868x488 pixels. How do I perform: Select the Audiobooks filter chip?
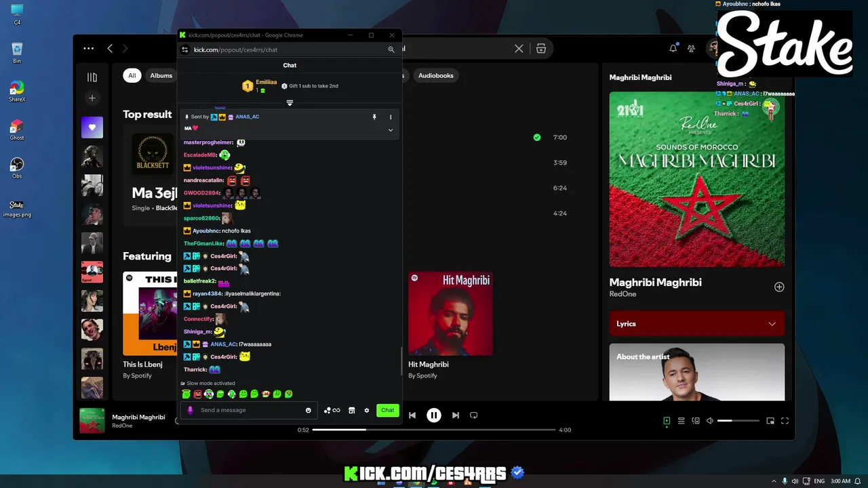[x=436, y=75]
